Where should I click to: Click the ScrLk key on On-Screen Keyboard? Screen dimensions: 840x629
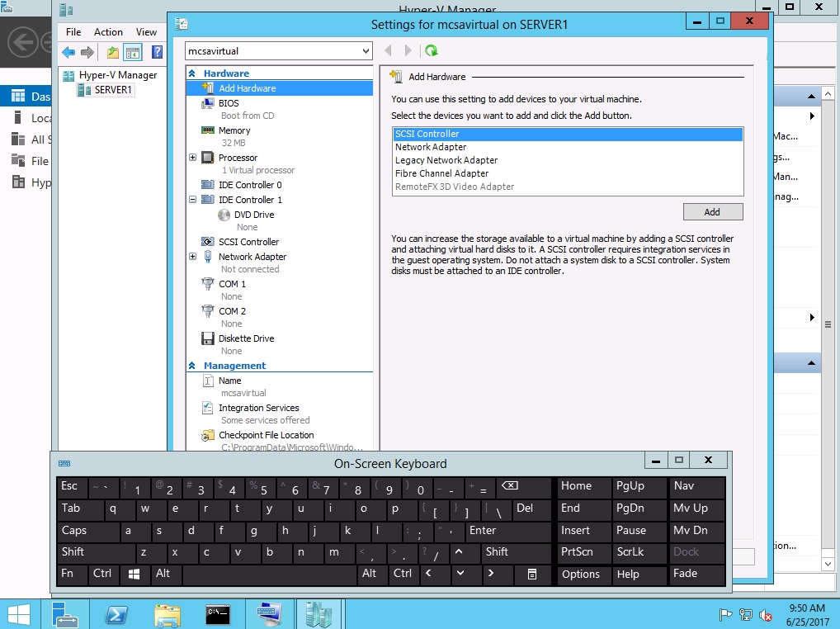click(x=639, y=553)
